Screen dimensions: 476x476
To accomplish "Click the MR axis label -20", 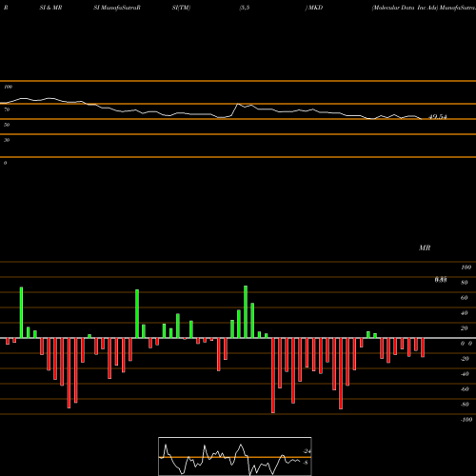I will (465, 359).
